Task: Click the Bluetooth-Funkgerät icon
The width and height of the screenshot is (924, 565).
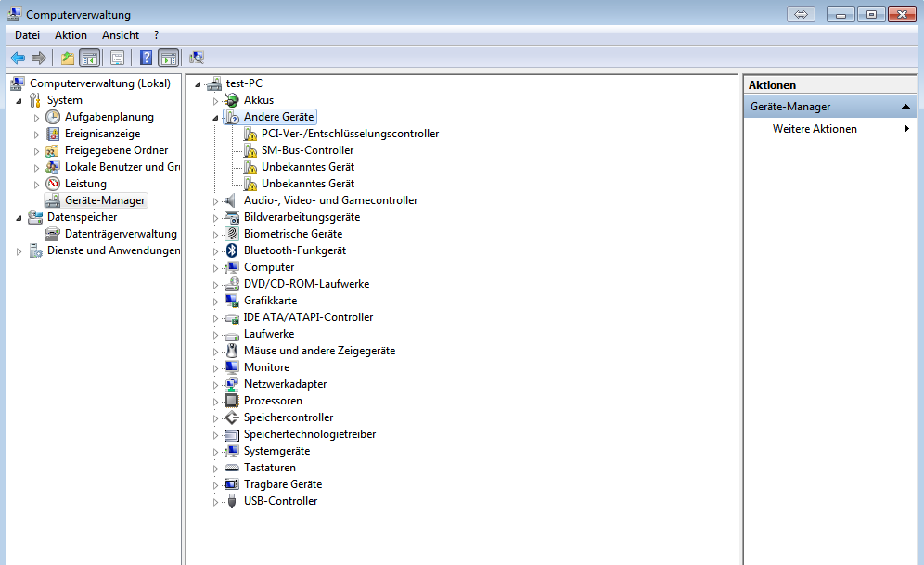Action: 232,250
